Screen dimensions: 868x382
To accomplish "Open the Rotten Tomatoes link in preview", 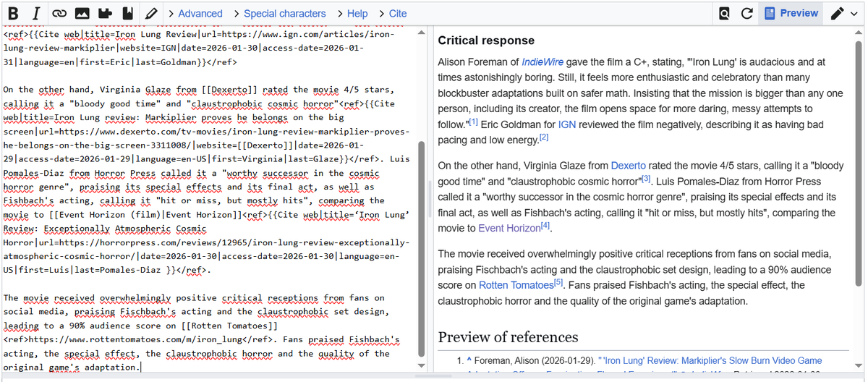I will point(516,285).
